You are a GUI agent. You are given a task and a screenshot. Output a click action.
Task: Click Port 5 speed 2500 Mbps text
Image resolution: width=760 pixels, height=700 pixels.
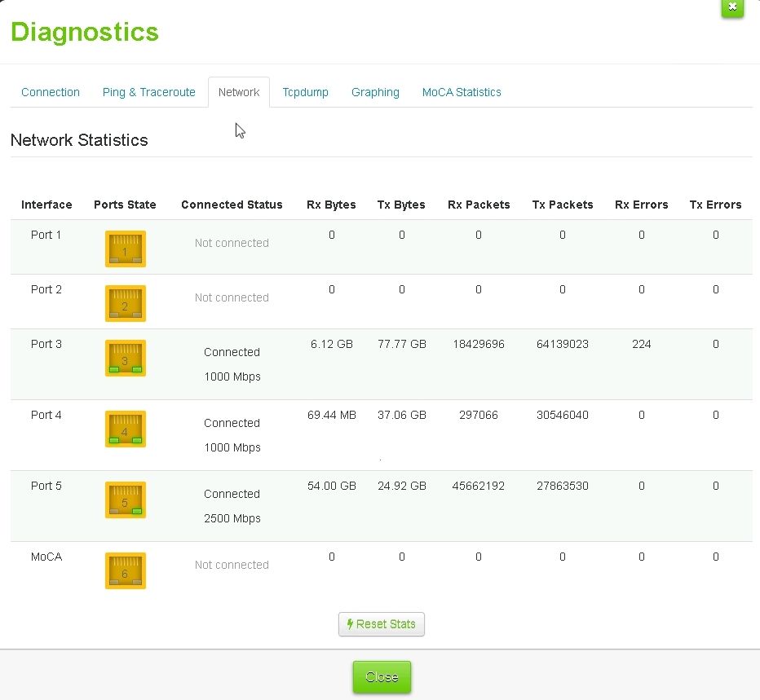(x=232, y=518)
